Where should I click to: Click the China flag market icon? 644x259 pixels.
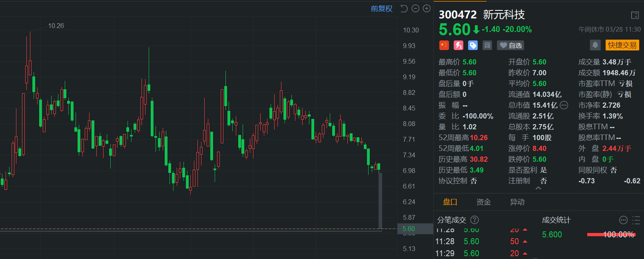coord(444,45)
